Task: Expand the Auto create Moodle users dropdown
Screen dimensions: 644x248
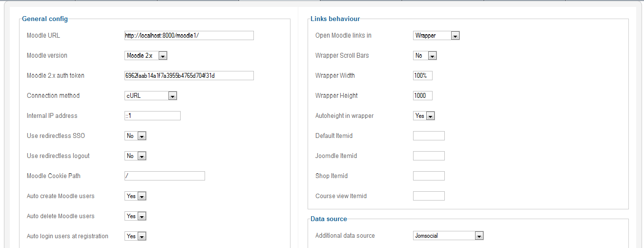Action: (x=135, y=196)
